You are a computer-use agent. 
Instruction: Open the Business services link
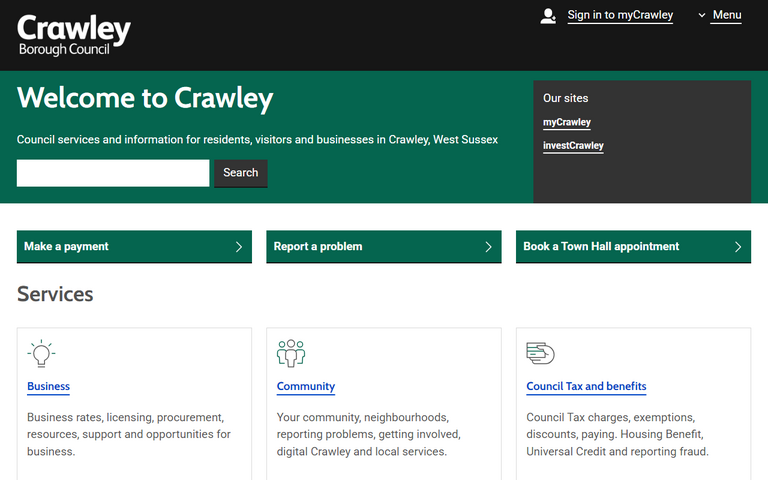click(x=48, y=386)
